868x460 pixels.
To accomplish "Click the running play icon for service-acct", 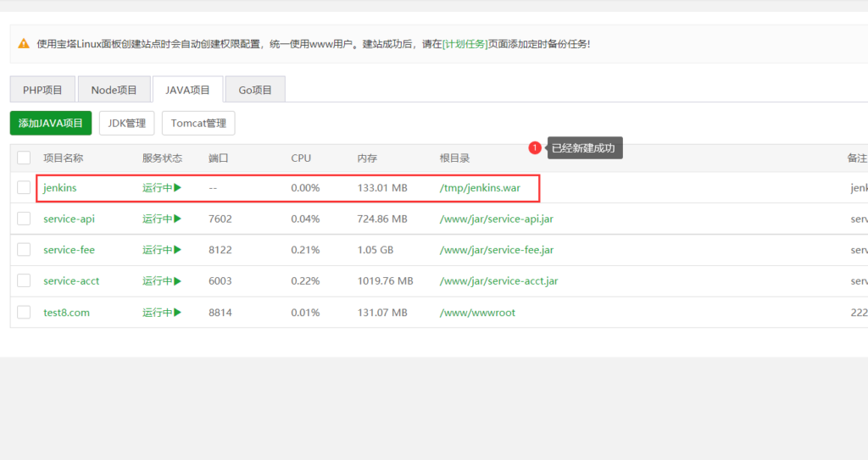I will [x=178, y=280].
